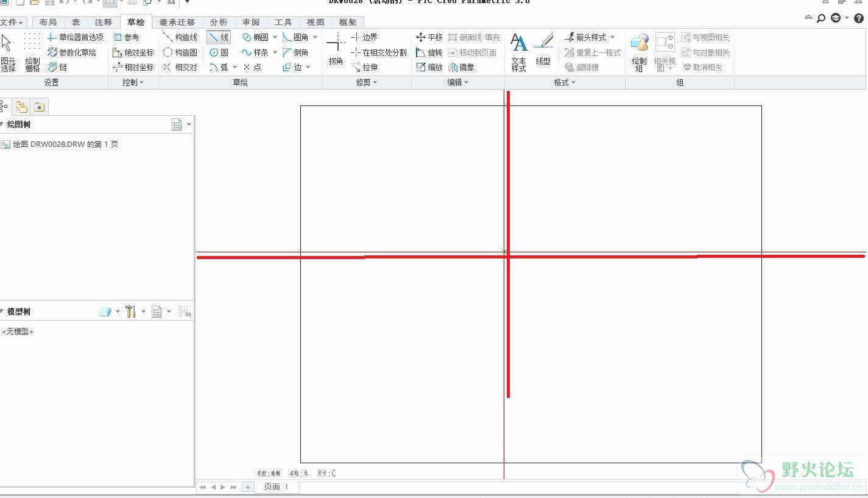This screenshot has width=868, height=498.
Task: Click the 页面 1 sheet tab
Action: [276, 486]
